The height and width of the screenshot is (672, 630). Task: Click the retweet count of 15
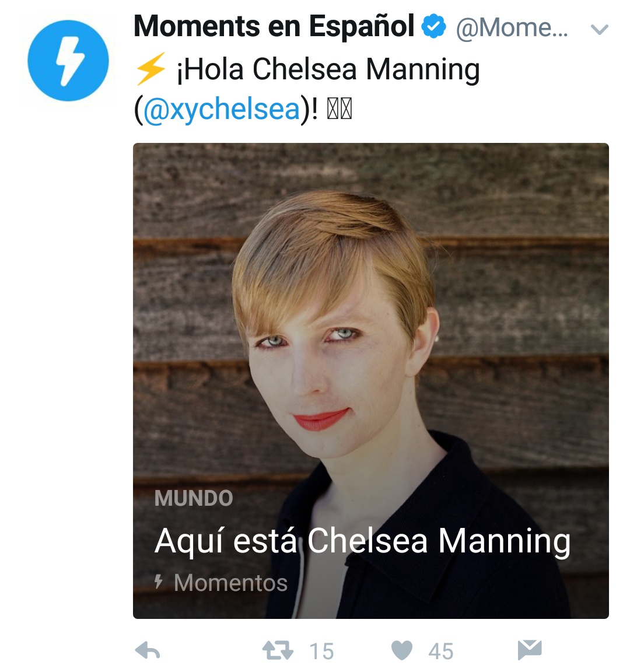pyautogui.click(x=321, y=651)
